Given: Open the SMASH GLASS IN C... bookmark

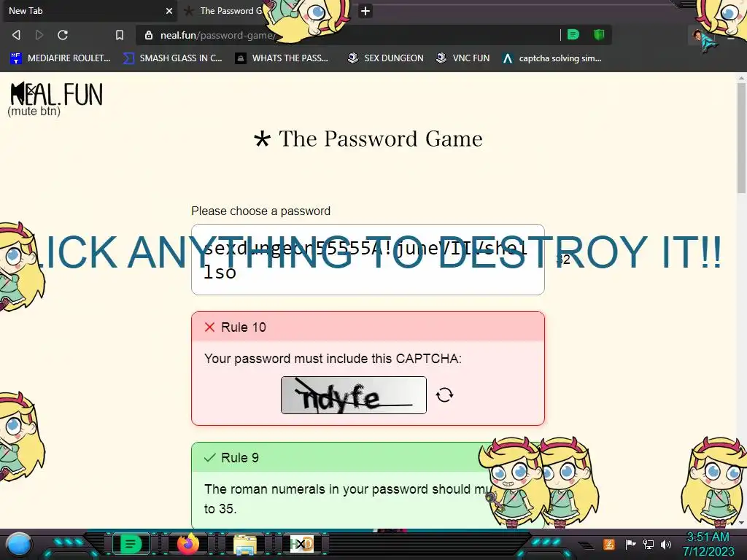Looking at the screenshot, I should pyautogui.click(x=172, y=58).
